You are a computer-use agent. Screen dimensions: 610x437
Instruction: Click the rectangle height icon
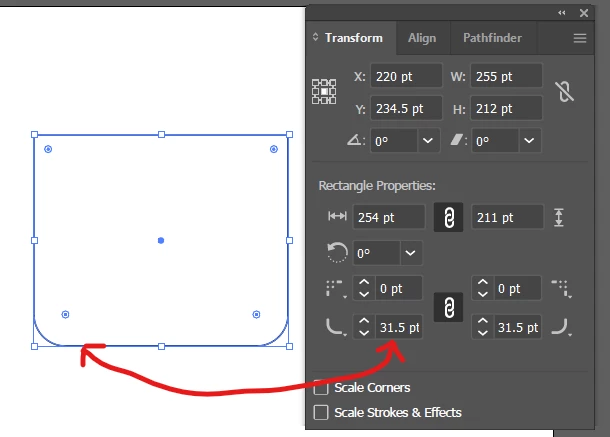coord(559,217)
